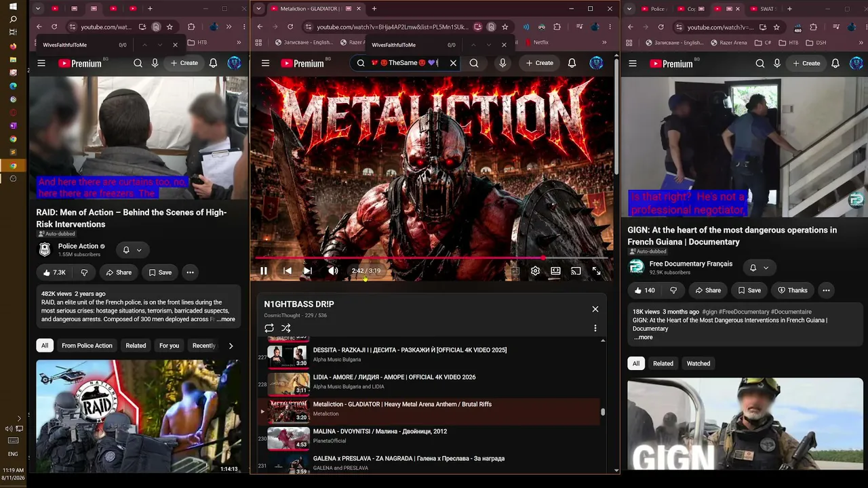868x488 pixels.
Task: Mute the center video volume
Action: click(x=333, y=271)
